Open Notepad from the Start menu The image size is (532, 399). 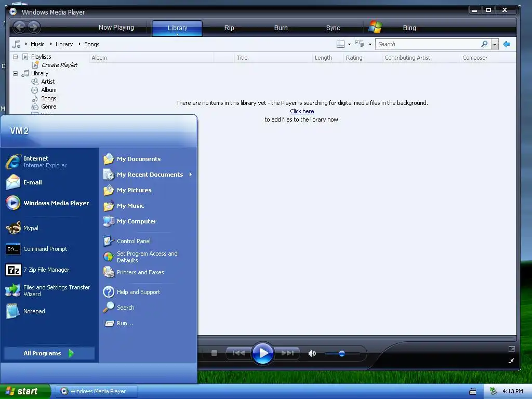49,311
